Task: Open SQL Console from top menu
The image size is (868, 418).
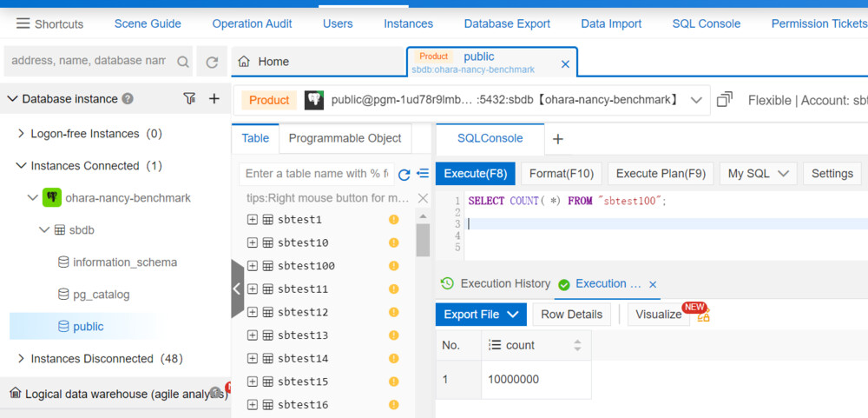Action: coord(706,23)
